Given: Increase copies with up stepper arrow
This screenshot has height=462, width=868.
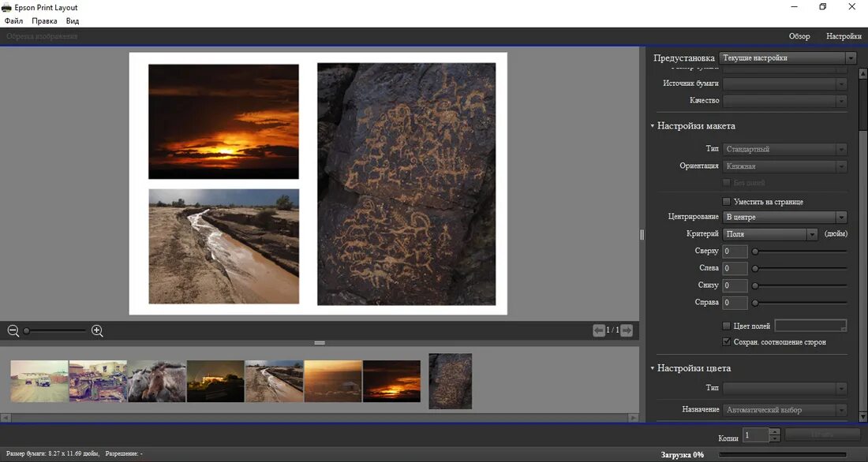Looking at the screenshot, I should [x=775, y=431].
